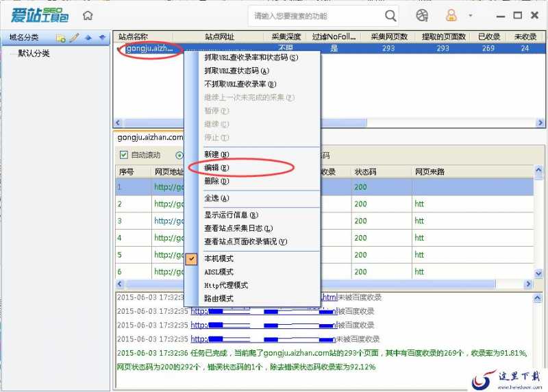The height and width of the screenshot is (392, 548).
Task: Choose 编辑 from the context menu
Action: point(252,167)
